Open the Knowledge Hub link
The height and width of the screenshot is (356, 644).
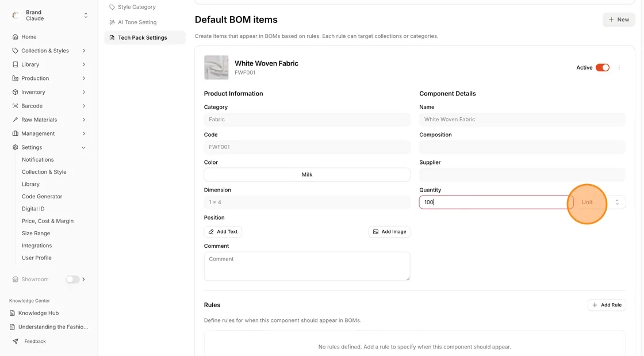tap(38, 313)
